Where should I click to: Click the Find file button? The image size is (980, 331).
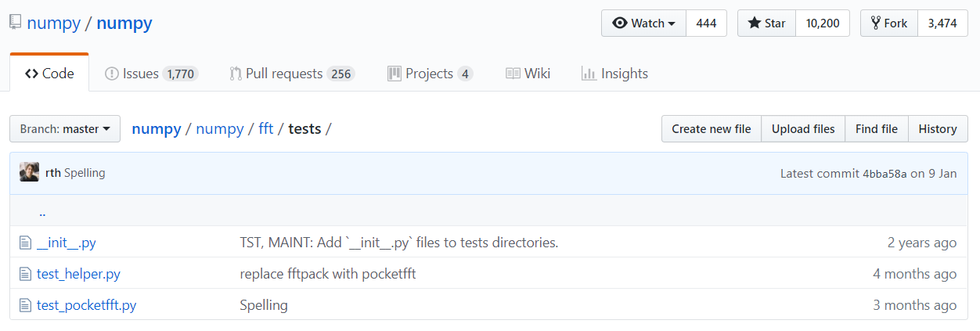point(877,129)
